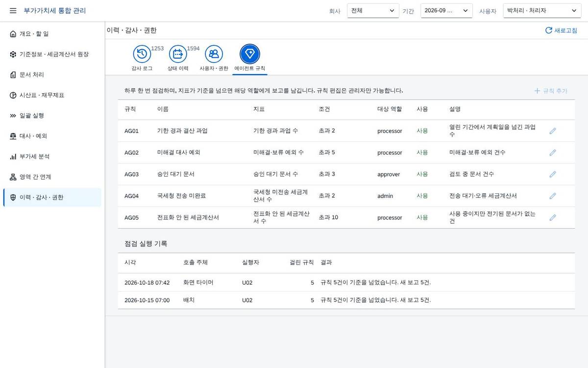Go to 기준정보 · 세금계산서 원장 in sidebar

[x=52, y=54]
